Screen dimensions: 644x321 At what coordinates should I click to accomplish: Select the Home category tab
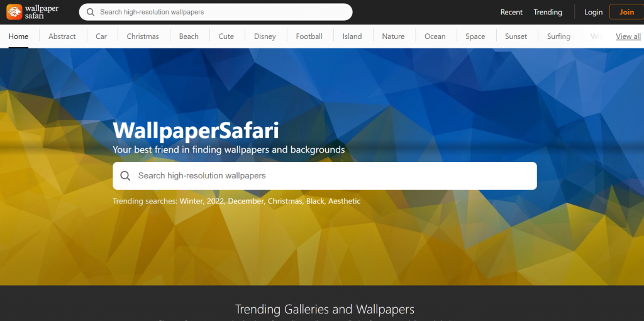[x=18, y=36]
